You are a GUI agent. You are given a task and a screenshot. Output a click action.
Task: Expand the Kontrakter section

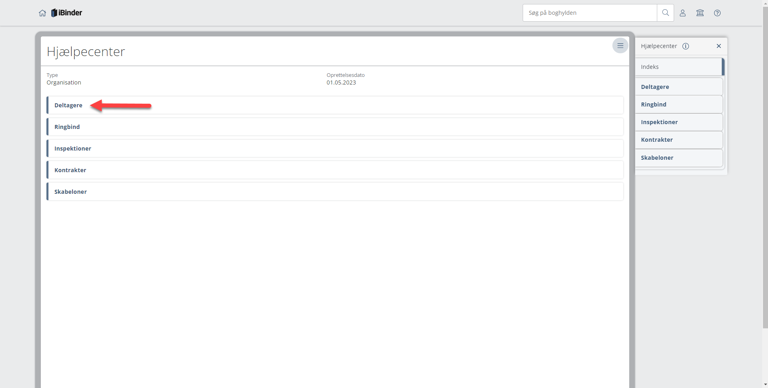[x=335, y=170]
